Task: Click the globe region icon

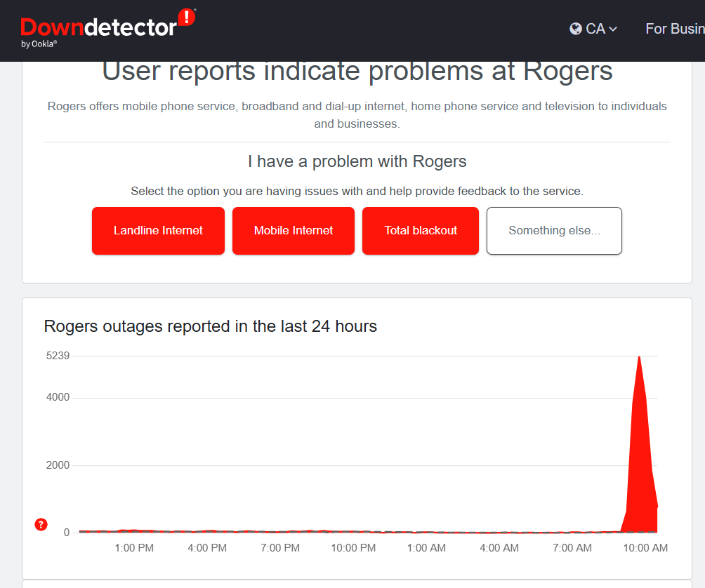Action: pos(576,29)
